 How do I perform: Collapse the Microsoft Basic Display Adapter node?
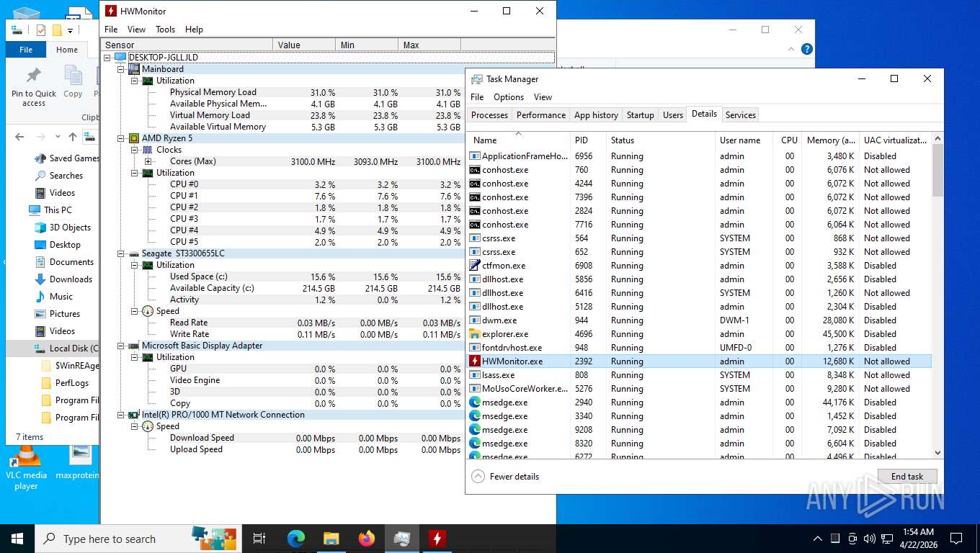click(121, 346)
